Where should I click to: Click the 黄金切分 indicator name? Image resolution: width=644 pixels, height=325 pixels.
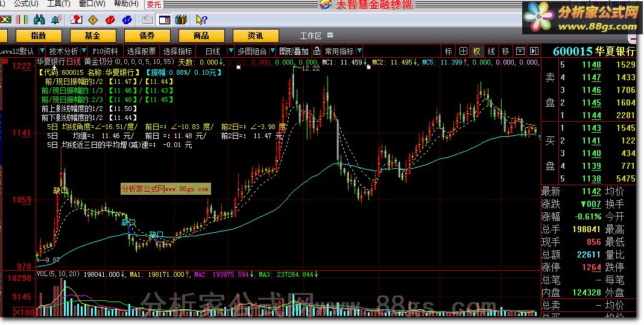pos(98,62)
